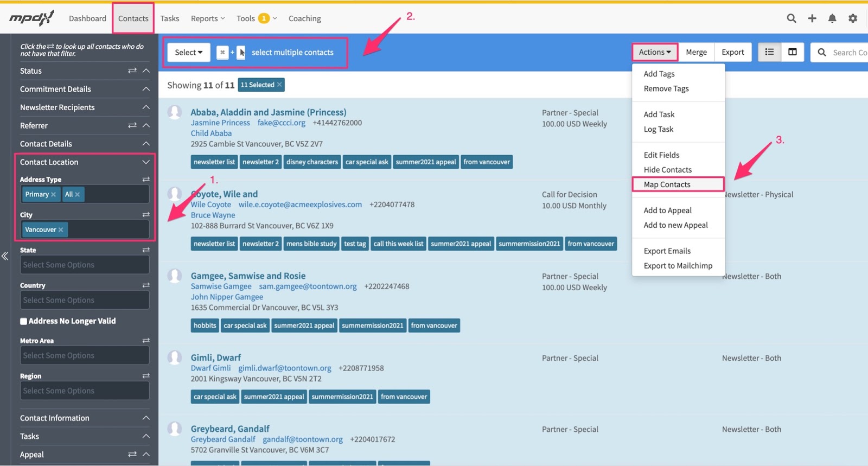The image size is (868, 466).
Task: Open person Greybeard Gandalf link
Action: click(223, 439)
